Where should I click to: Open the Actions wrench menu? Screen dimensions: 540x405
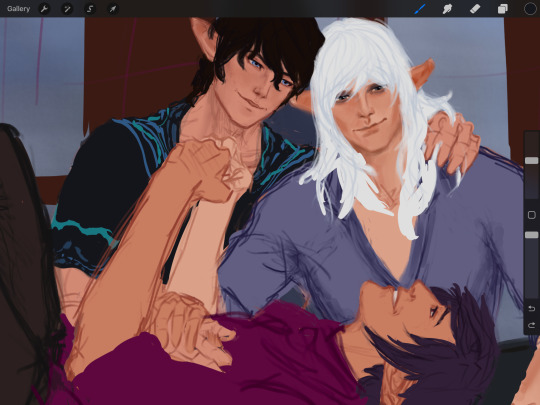(x=44, y=9)
